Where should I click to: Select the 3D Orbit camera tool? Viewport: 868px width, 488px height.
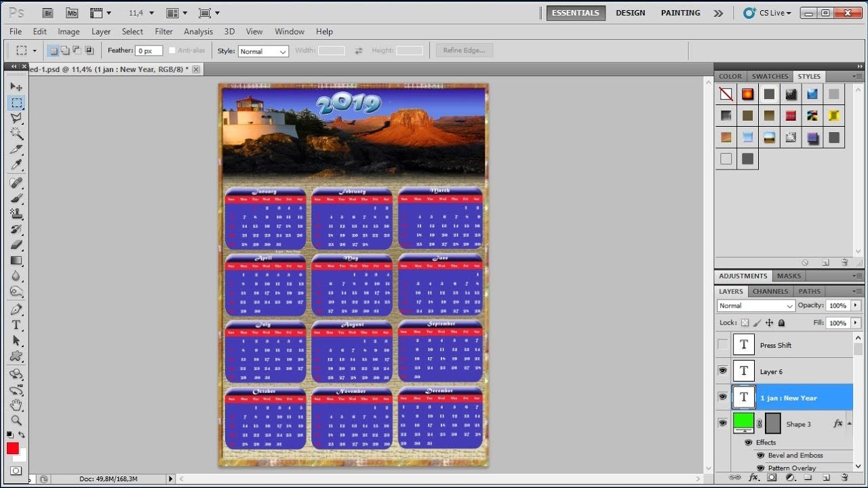coord(16,390)
